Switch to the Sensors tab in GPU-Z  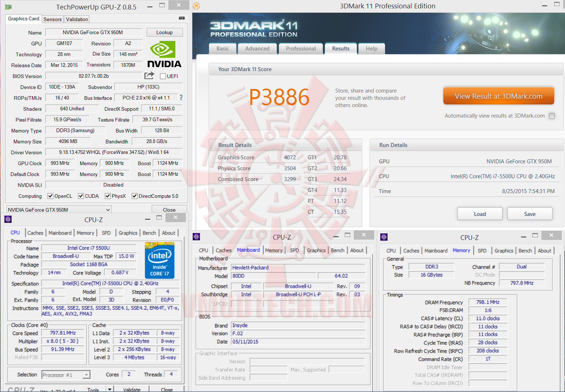coord(53,19)
